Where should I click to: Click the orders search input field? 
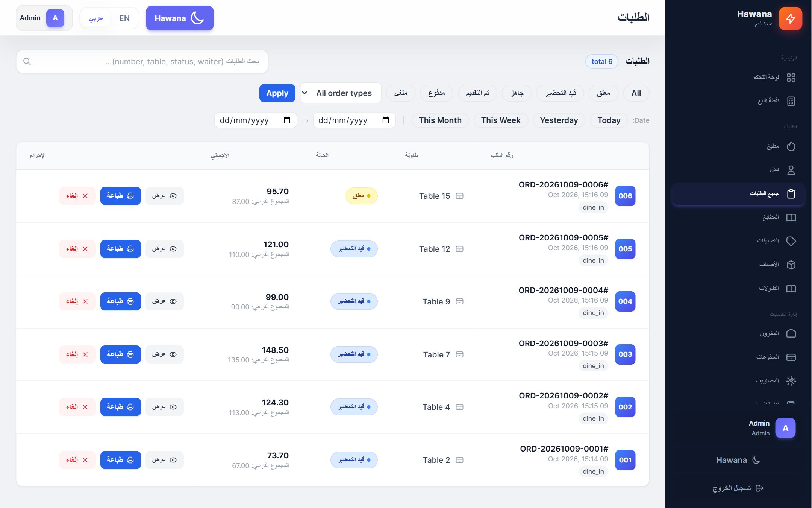(x=142, y=61)
